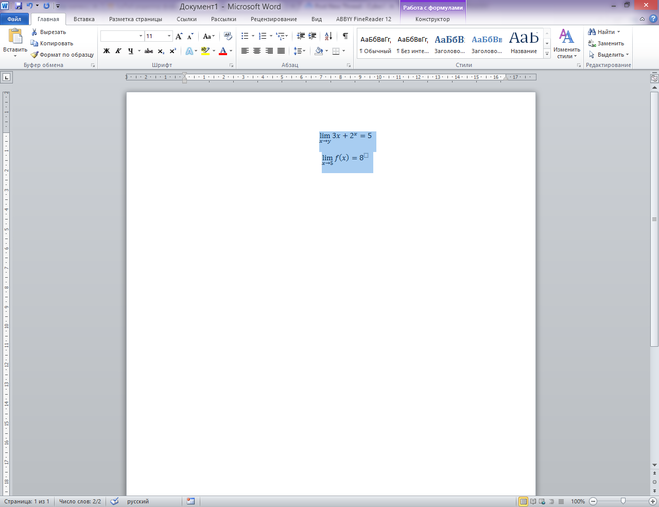Apply the Название (Title) style
Screen dimensions: 659x507
point(524,44)
